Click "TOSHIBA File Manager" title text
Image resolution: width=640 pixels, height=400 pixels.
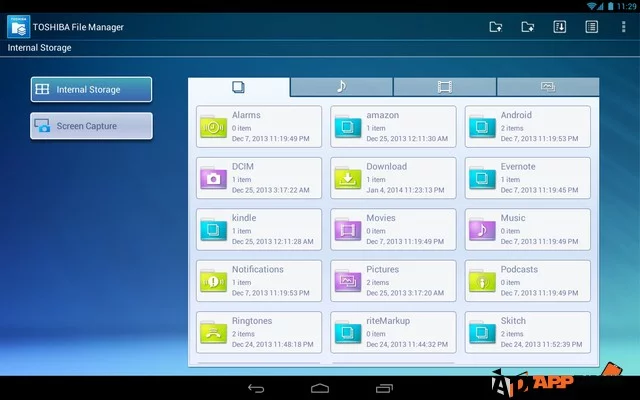click(78, 27)
